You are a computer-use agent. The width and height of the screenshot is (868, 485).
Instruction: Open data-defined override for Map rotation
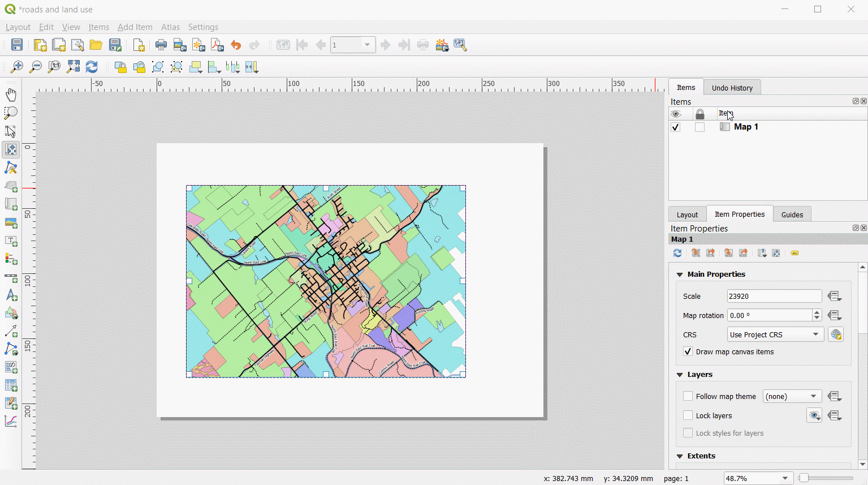tap(835, 315)
